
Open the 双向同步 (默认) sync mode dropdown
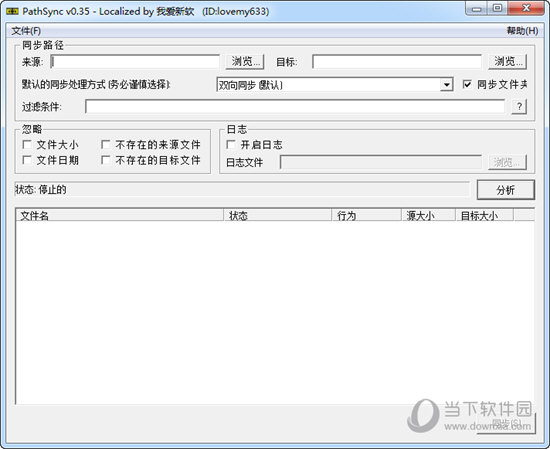click(335, 85)
